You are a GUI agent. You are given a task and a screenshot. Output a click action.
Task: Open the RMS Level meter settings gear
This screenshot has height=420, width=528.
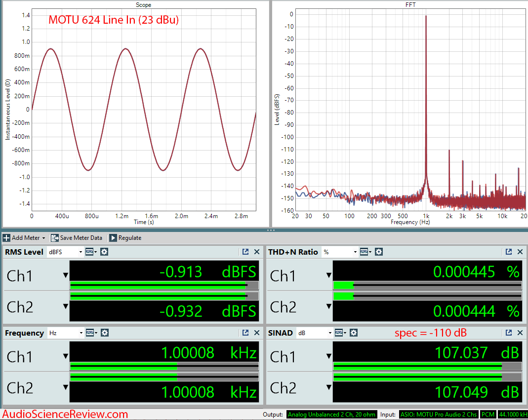click(x=104, y=252)
